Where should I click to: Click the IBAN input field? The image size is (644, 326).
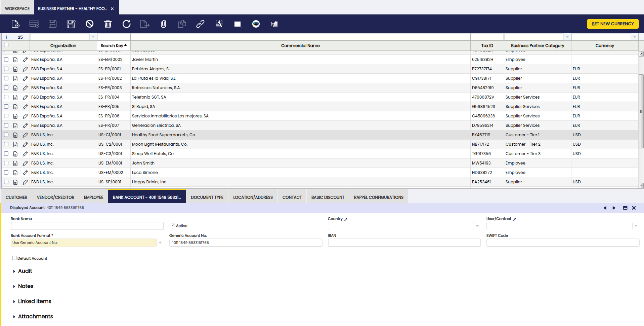click(404, 243)
